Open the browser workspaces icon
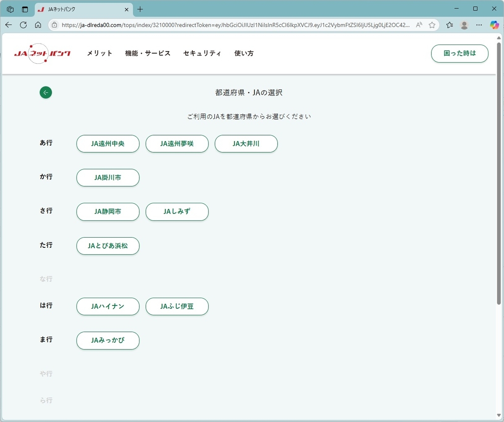The height and width of the screenshot is (422, 504). coord(10,9)
